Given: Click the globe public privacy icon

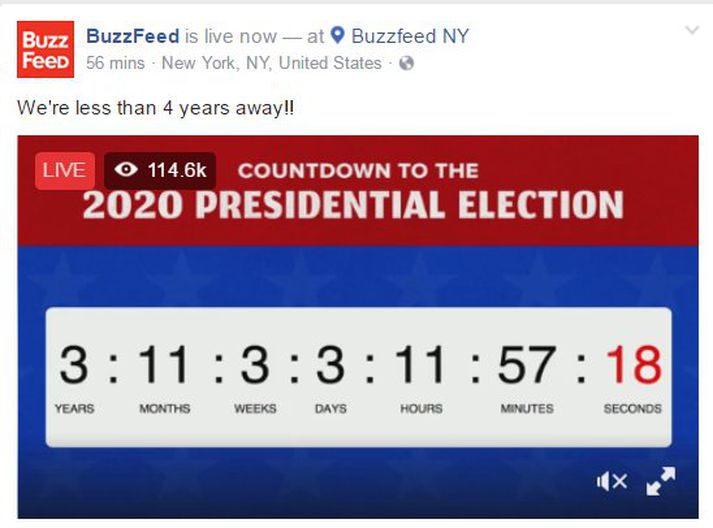Looking at the screenshot, I should tap(407, 63).
